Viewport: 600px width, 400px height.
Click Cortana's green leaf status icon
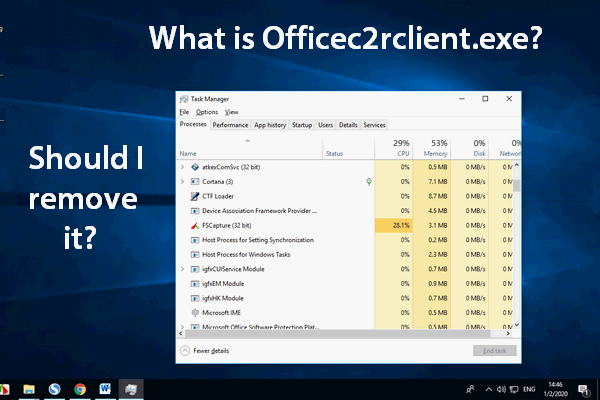(x=369, y=181)
